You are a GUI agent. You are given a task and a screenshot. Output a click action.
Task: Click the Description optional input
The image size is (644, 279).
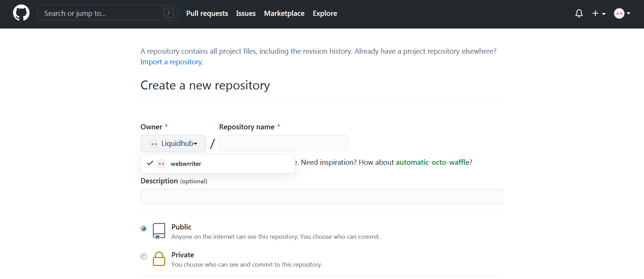click(322, 197)
